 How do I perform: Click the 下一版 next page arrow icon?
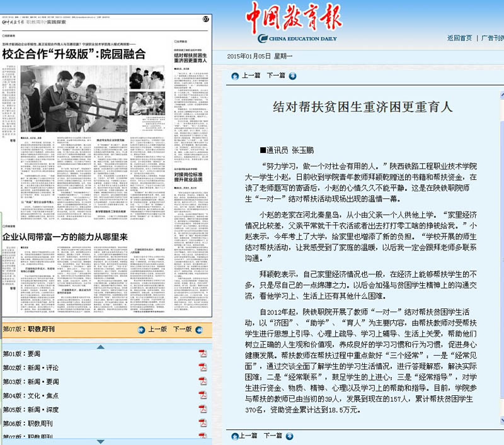click(198, 329)
